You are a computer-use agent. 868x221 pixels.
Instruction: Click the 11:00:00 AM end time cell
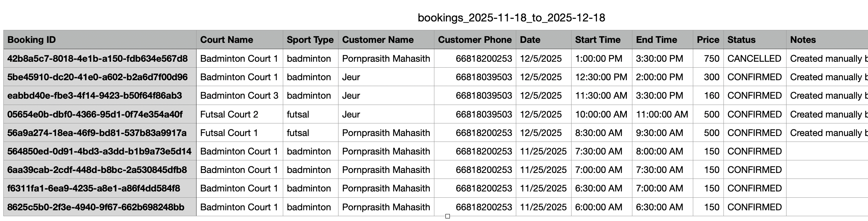[x=662, y=115]
